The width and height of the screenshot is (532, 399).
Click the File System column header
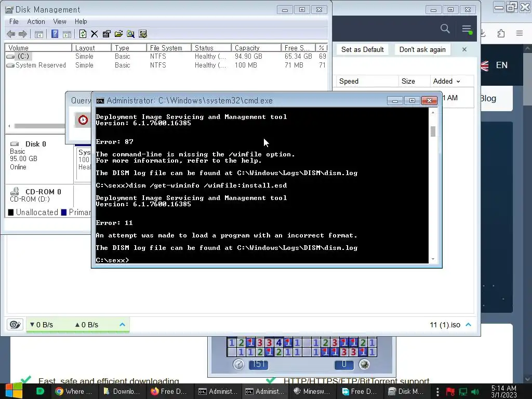(x=169, y=48)
